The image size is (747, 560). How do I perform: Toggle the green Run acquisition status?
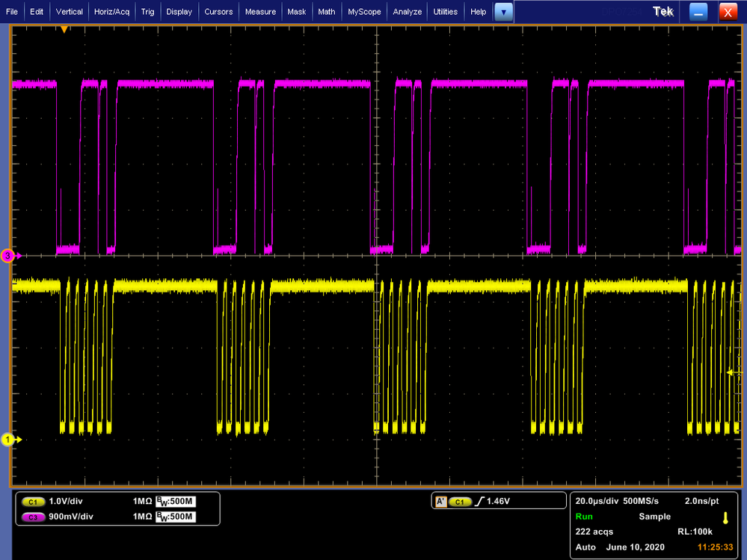pos(584,517)
